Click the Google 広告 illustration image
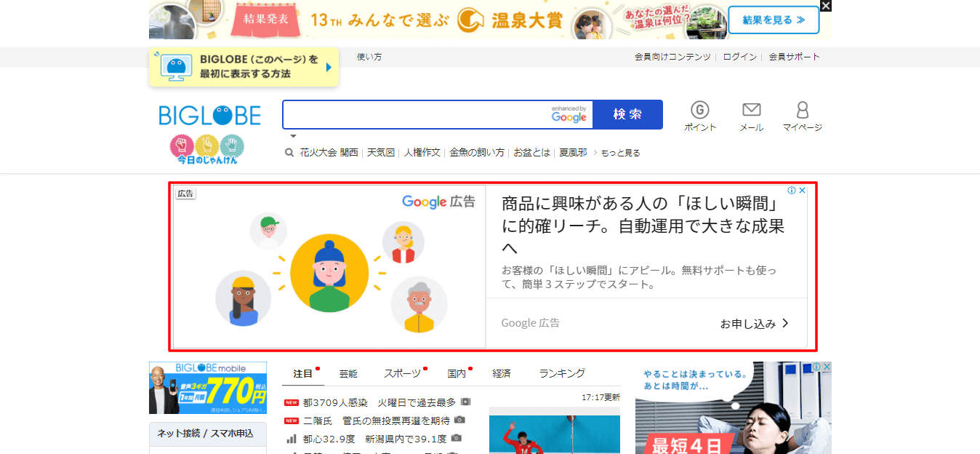The image size is (980, 454). [329, 266]
